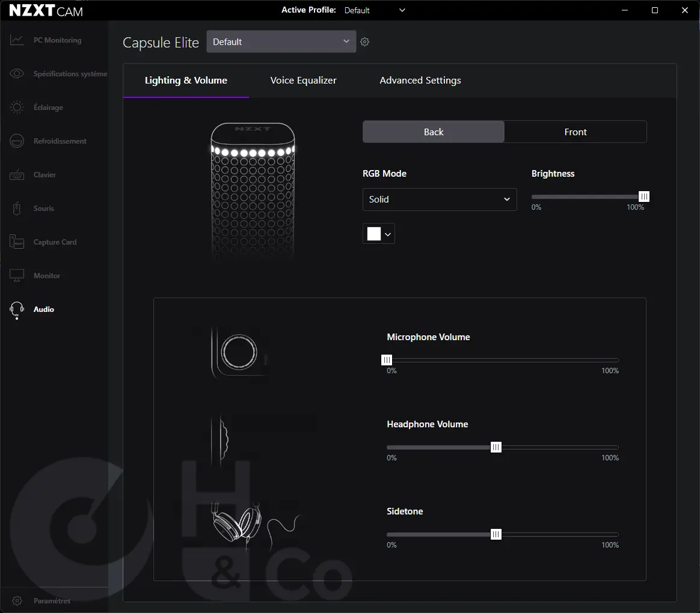Image resolution: width=700 pixels, height=613 pixels.
Task: Select the Back lighting zone
Action: pos(434,132)
